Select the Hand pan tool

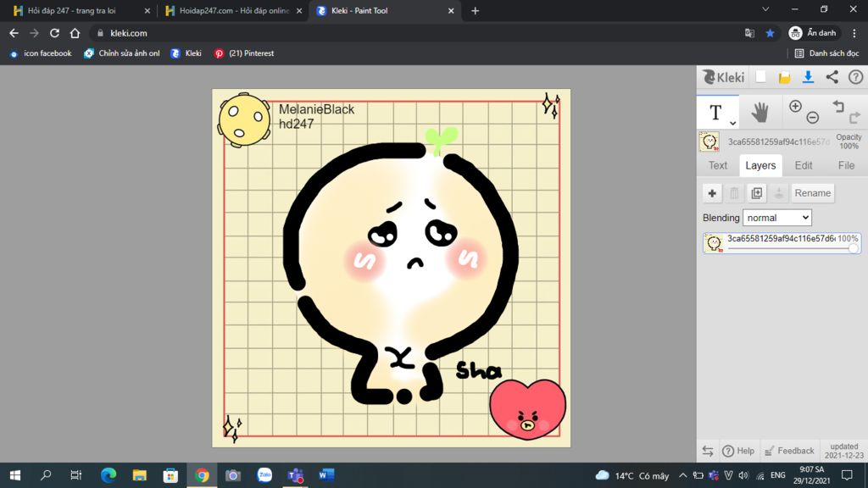[760, 113]
